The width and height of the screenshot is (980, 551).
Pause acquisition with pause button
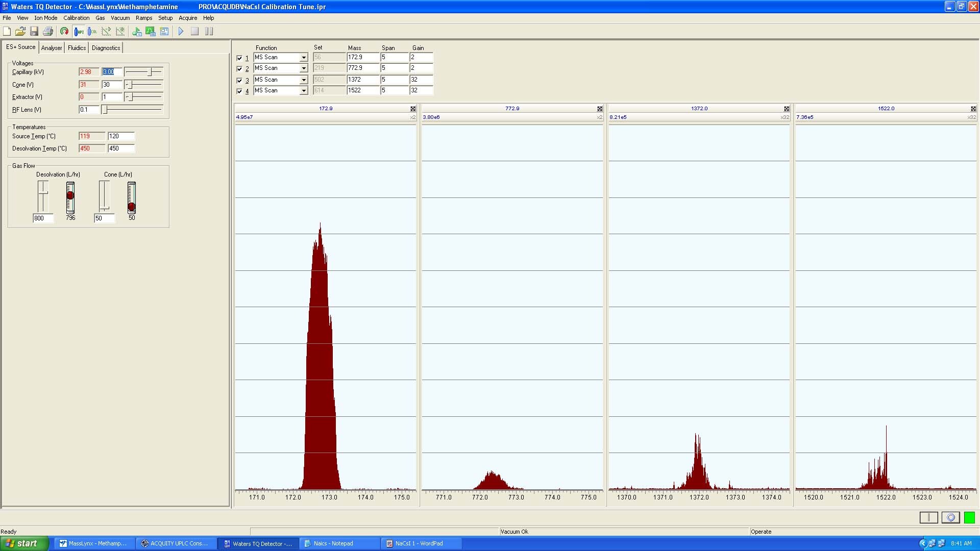209,31
